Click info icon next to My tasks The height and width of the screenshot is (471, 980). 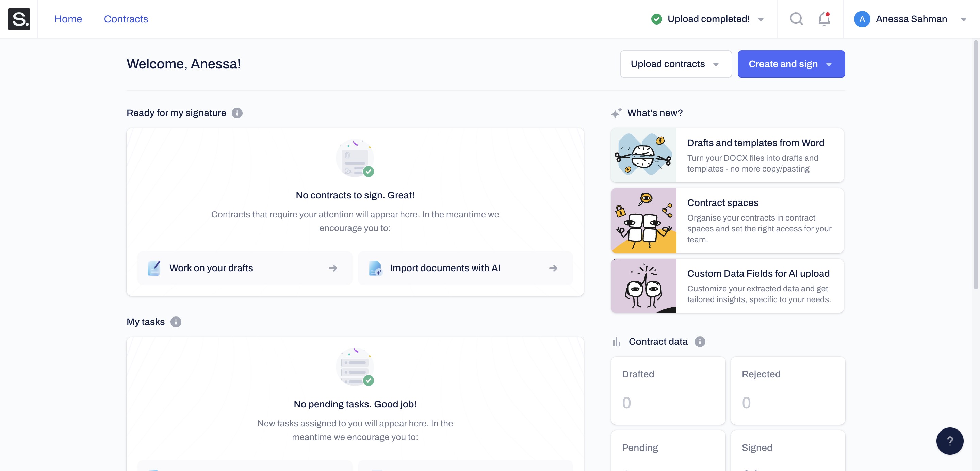click(176, 322)
